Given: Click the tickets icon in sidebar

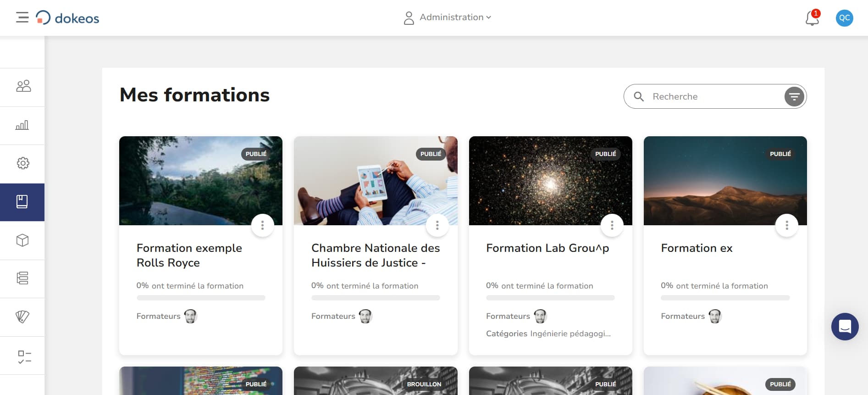Looking at the screenshot, I should [x=23, y=317].
